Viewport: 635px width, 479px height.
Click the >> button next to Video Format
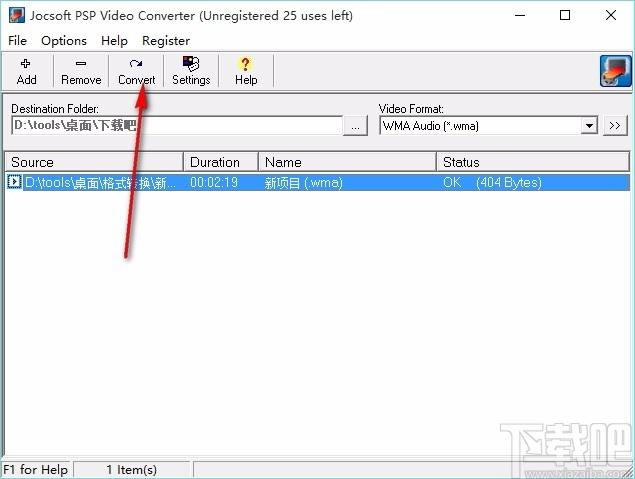click(x=615, y=126)
